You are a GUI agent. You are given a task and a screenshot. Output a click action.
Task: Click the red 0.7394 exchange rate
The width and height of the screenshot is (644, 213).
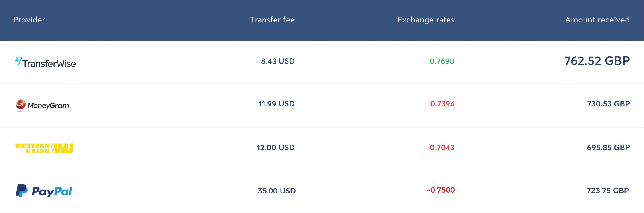(x=442, y=104)
